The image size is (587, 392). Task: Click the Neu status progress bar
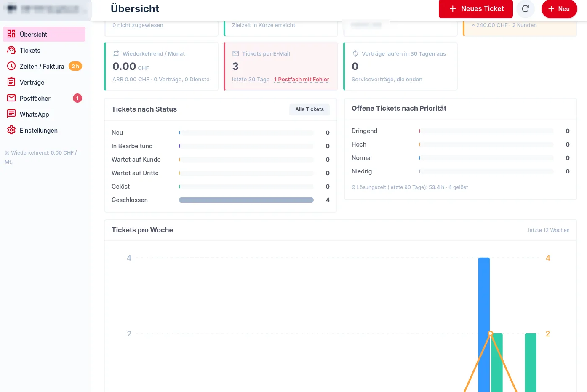246,133
